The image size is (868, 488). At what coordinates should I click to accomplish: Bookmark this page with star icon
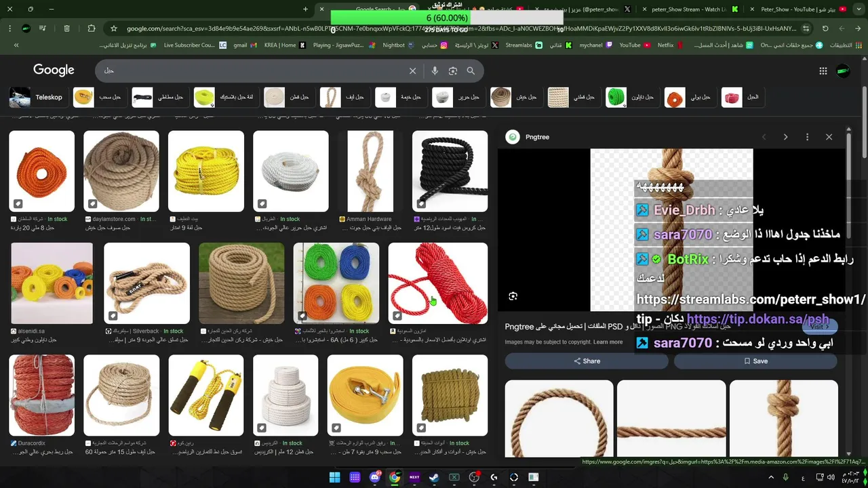click(x=113, y=28)
